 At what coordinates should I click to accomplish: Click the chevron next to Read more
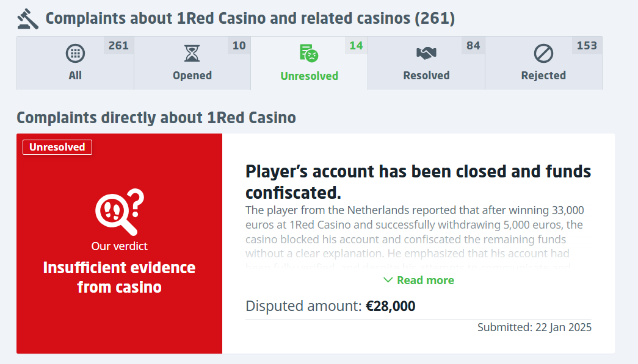[388, 280]
